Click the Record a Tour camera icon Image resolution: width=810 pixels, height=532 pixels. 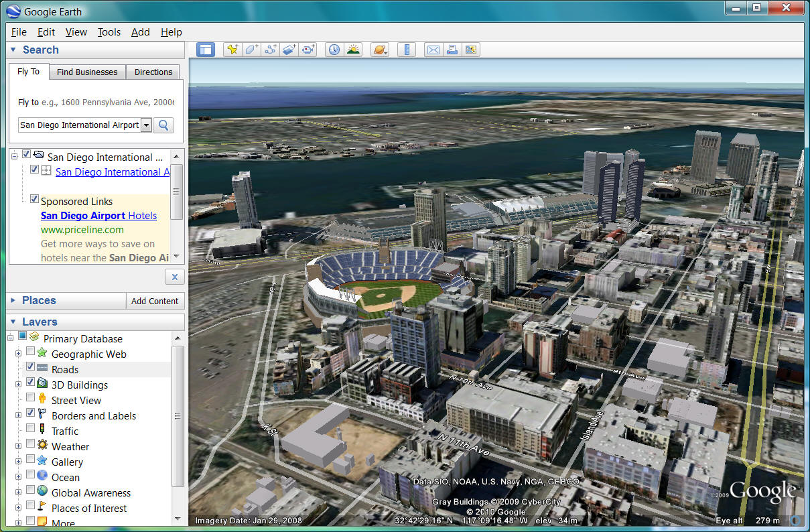[x=308, y=50]
